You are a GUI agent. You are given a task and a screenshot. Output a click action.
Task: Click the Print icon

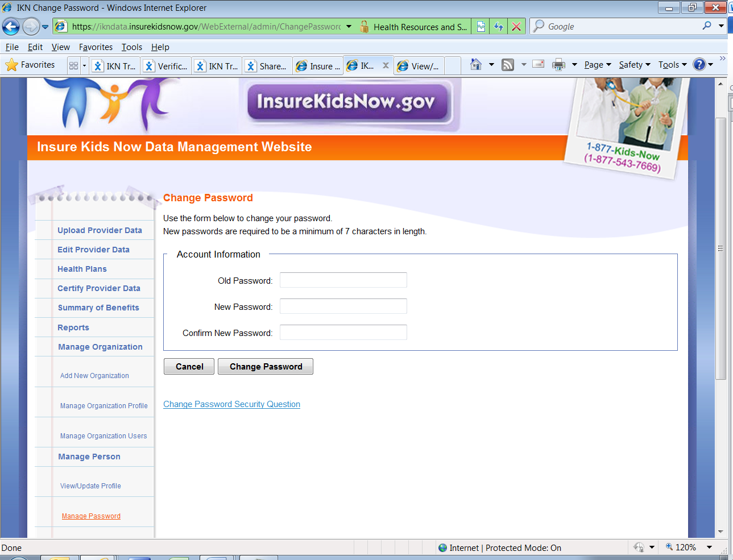pos(559,65)
